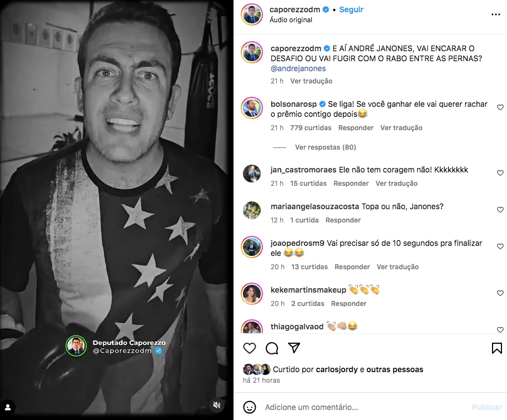The width and height of the screenshot is (507, 420).
Task: Reply to mariaangelasouzacosta's comment
Action: [343, 220]
